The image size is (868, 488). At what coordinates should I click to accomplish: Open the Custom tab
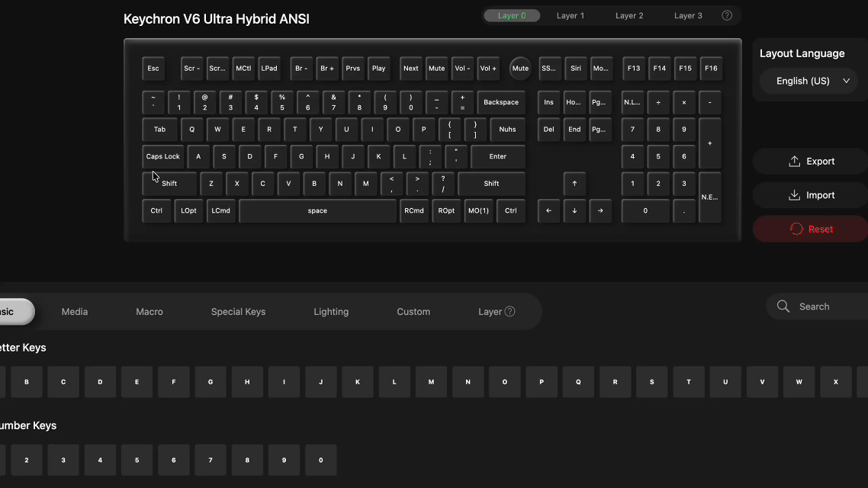pos(413,312)
